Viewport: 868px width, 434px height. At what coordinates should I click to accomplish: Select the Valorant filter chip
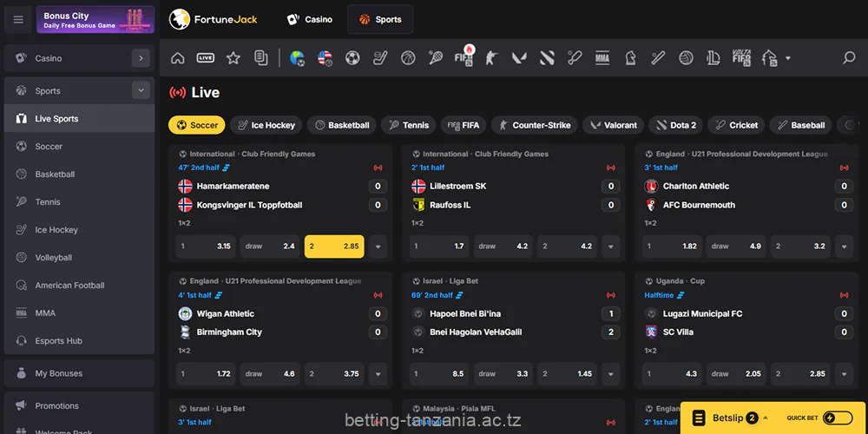[x=614, y=125]
